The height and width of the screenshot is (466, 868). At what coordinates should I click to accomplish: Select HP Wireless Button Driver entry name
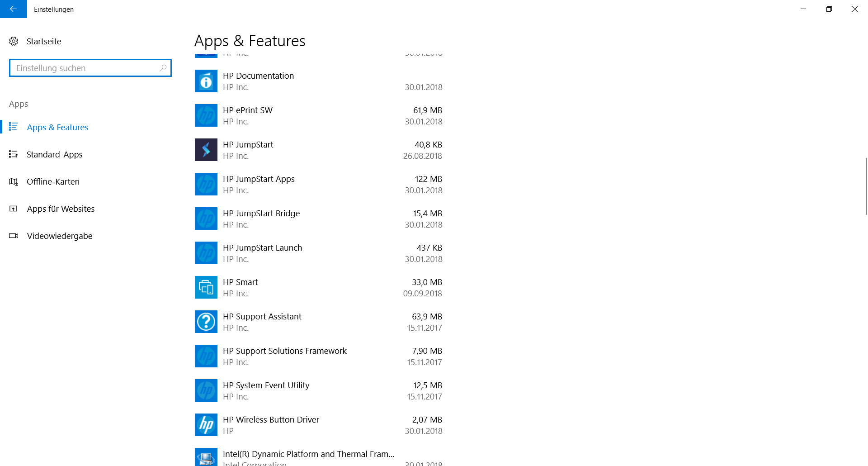click(x=271, y=419)
